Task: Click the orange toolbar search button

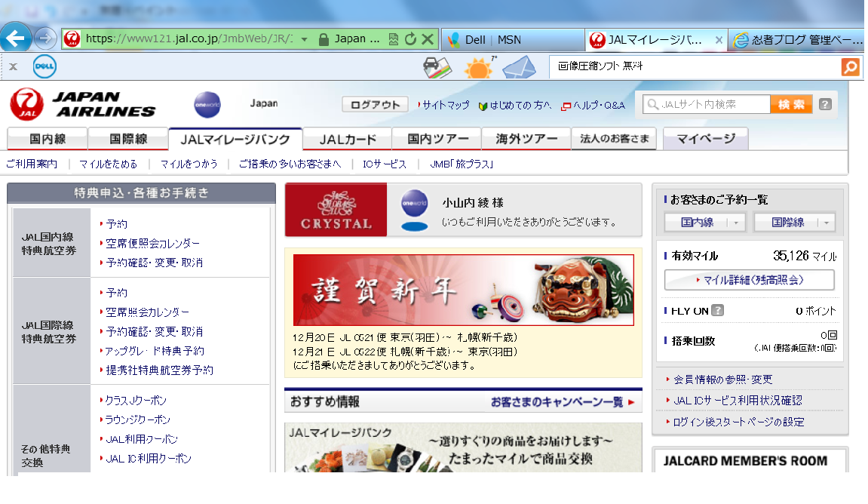Action: [x=850, y=67]
